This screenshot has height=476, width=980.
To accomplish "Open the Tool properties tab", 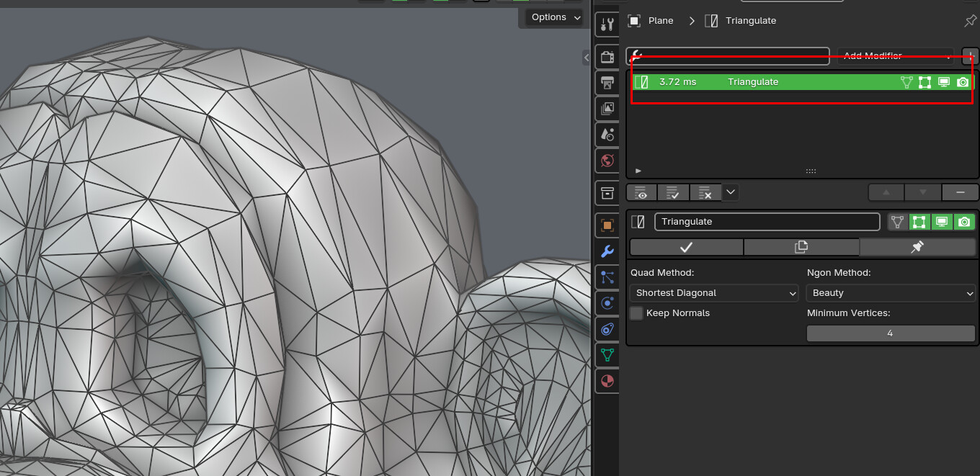I will tap(607, 24).
